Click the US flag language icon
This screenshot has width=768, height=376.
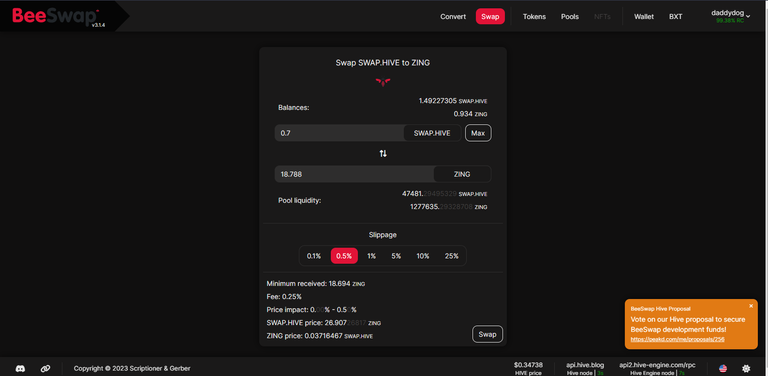722,368
